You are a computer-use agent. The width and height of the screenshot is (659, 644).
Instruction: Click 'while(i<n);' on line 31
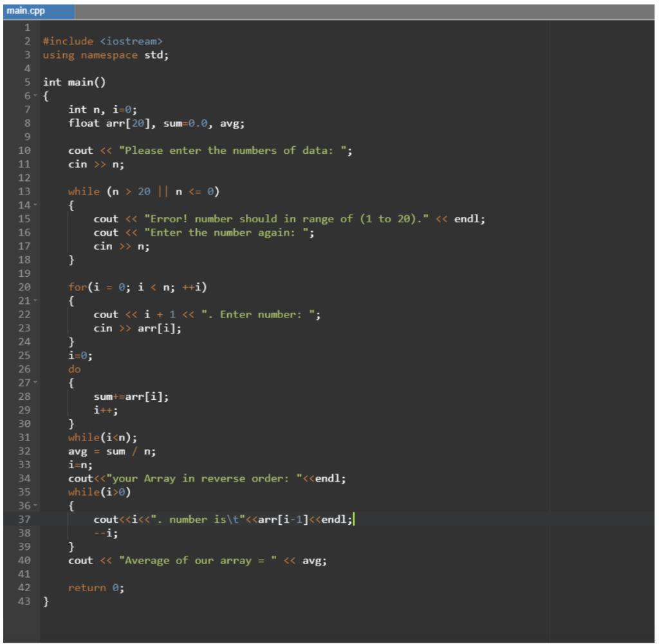[102, 438]
